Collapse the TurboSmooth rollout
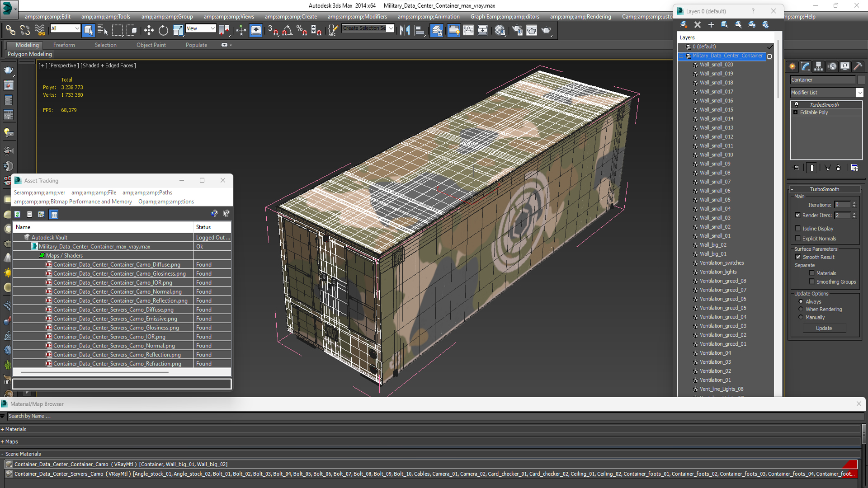Screen dimensions: 868x488 [792, 189]
